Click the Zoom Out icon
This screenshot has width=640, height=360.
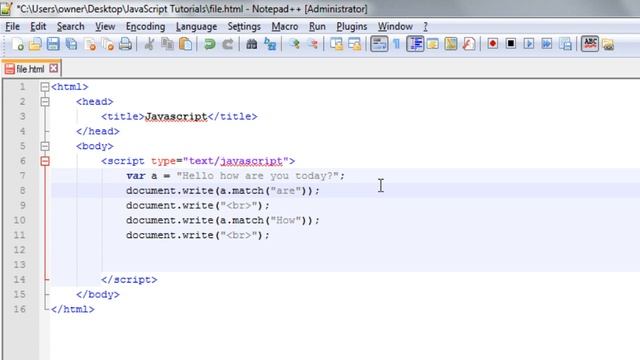312,44
